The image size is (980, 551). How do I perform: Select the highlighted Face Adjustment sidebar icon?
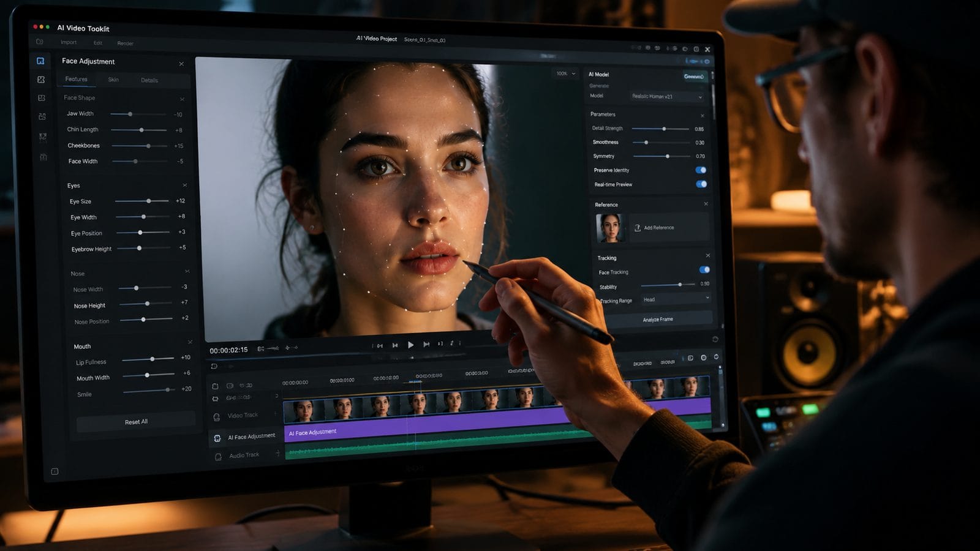click(x=40, y=61)
